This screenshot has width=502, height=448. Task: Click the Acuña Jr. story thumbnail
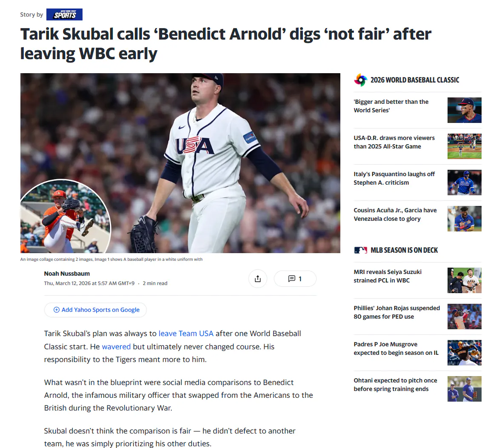point(464,219)
